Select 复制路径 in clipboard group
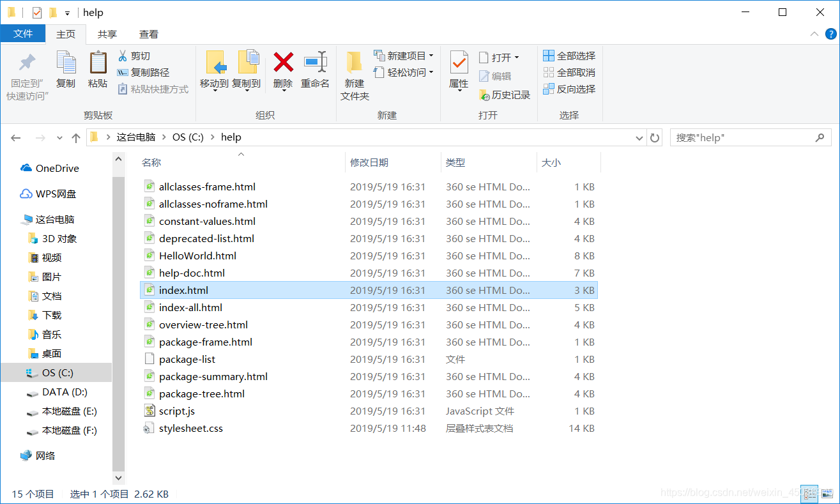This screenshot has width=840, height=504. [x=143, y=73]
